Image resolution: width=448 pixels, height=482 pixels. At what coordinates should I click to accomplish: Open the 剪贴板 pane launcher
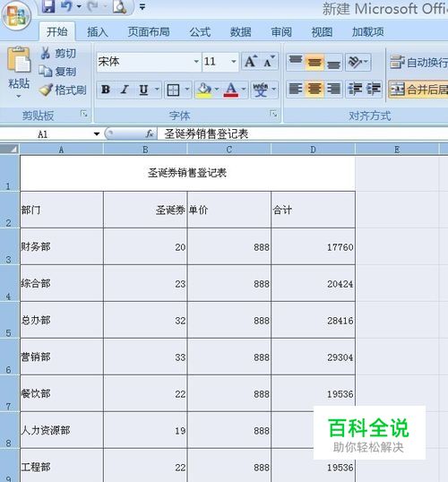click(x=83, y=114)
